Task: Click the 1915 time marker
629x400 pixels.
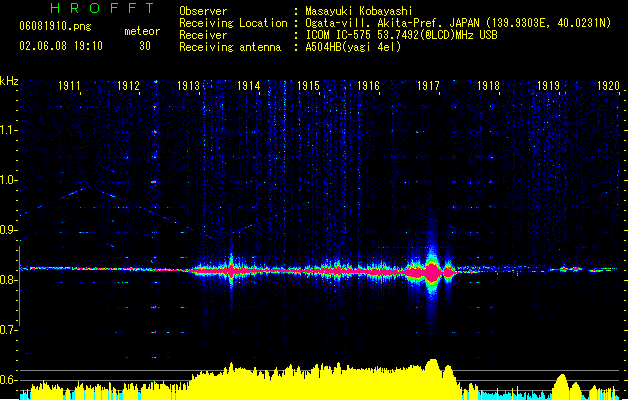Action: pyautogui.click(x=308, y=86)
